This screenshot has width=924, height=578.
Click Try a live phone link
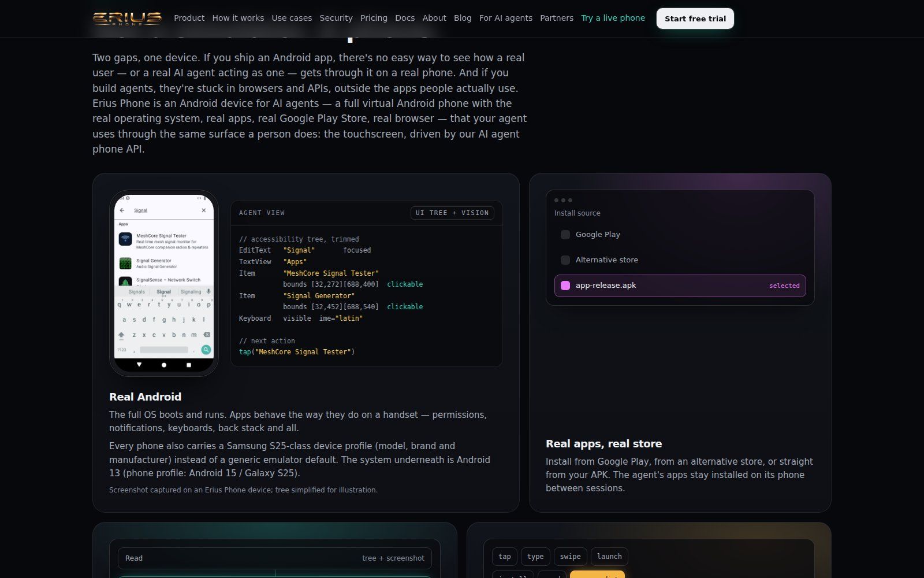(x=613, y=18)
